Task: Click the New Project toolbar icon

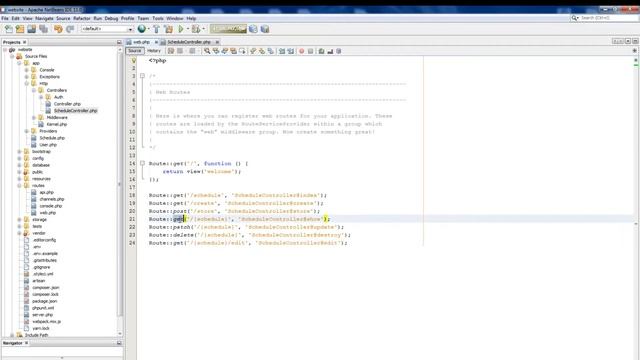Action: click(20, 29)
